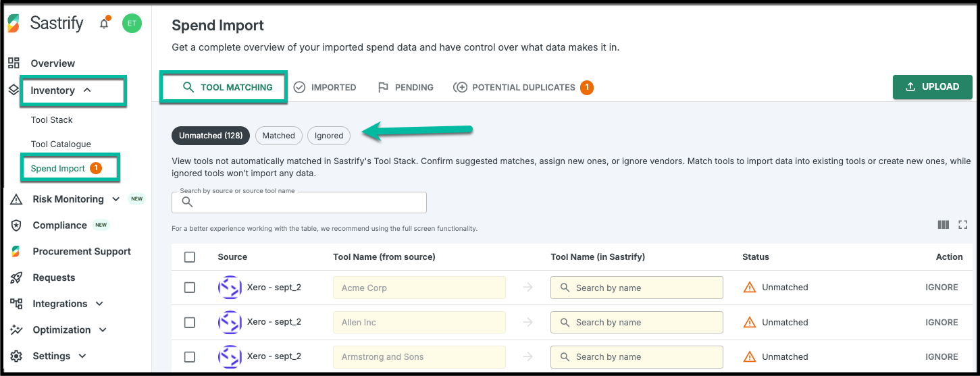The image size is (980, 376).
Task: Expand the Integrations section chevron
Action: (99, 304)
